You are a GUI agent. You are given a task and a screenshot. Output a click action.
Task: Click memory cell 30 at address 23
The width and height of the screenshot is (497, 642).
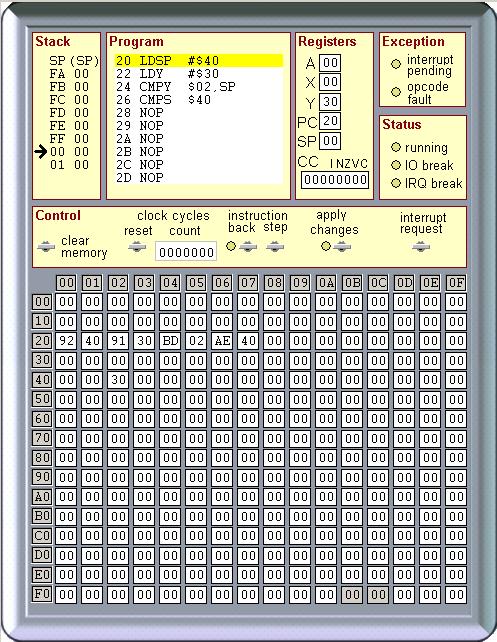coord(144,341)
